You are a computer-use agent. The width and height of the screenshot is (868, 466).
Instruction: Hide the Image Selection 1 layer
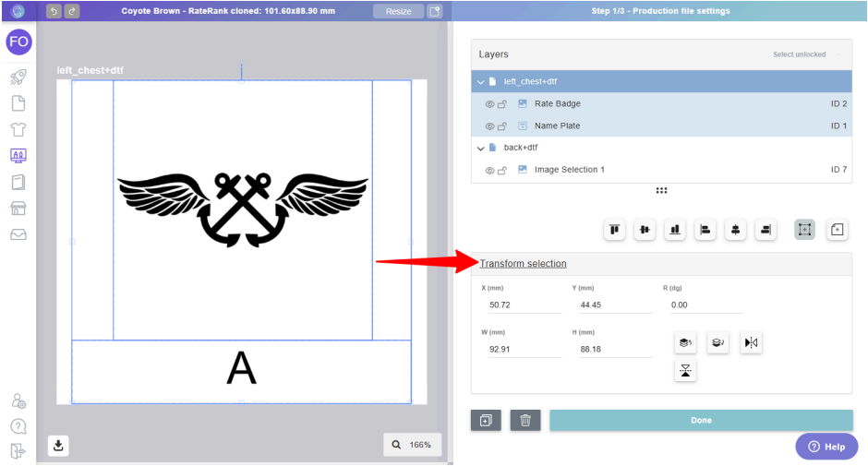tap(489, 171)
